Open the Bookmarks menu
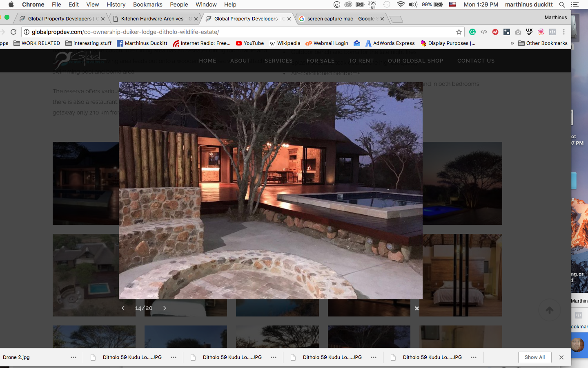Screen dimensions: 588x368 (147, 4)
